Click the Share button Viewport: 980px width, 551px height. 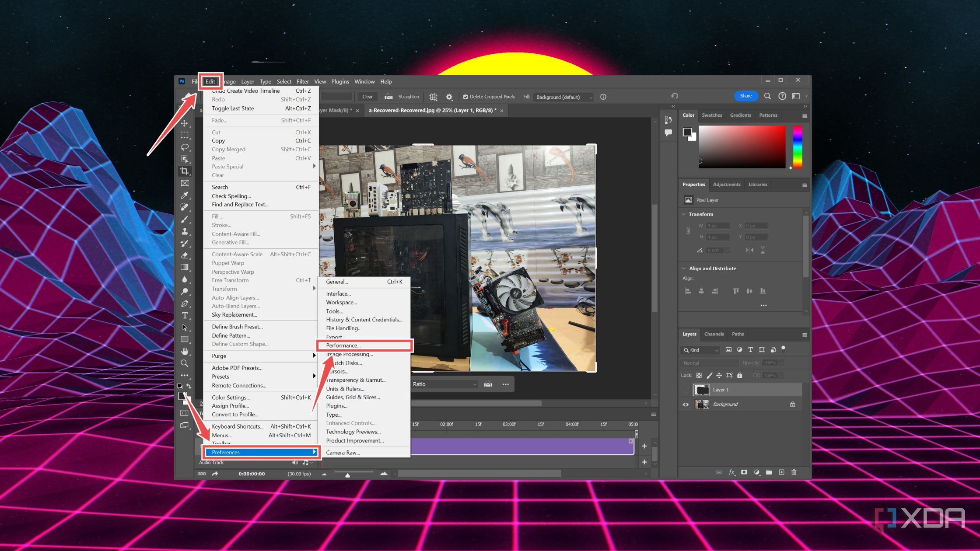tap(746, 96)
